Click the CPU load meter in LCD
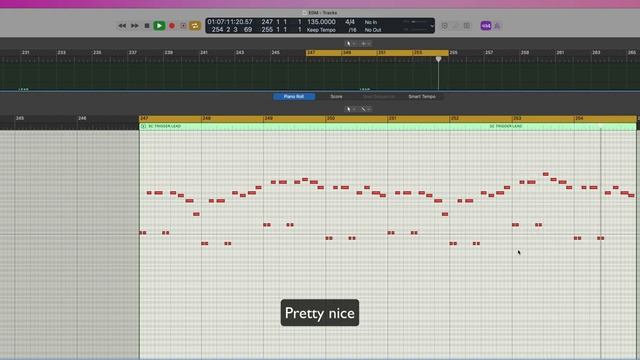Screen dimensions: 640x360 coord(415,22)
